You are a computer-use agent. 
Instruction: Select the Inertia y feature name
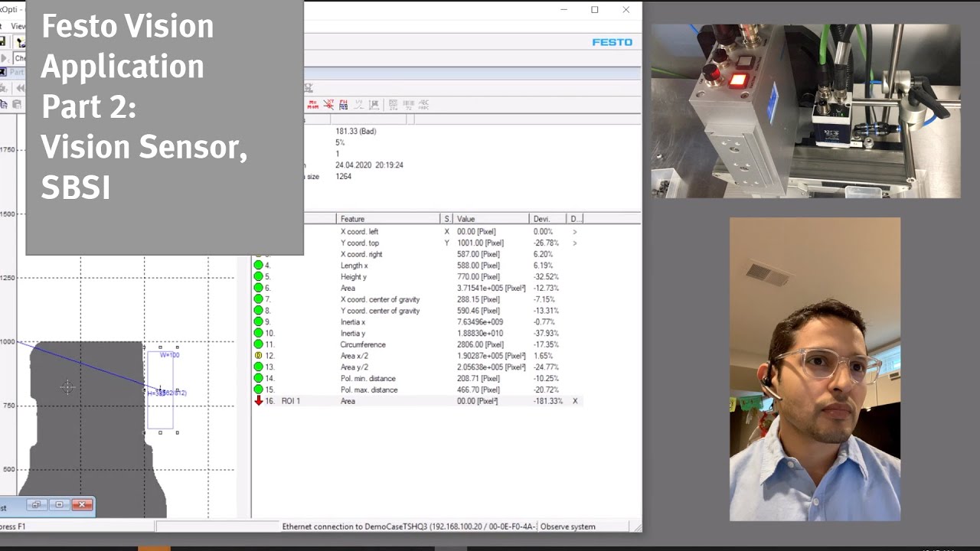[x=353, y=334]
